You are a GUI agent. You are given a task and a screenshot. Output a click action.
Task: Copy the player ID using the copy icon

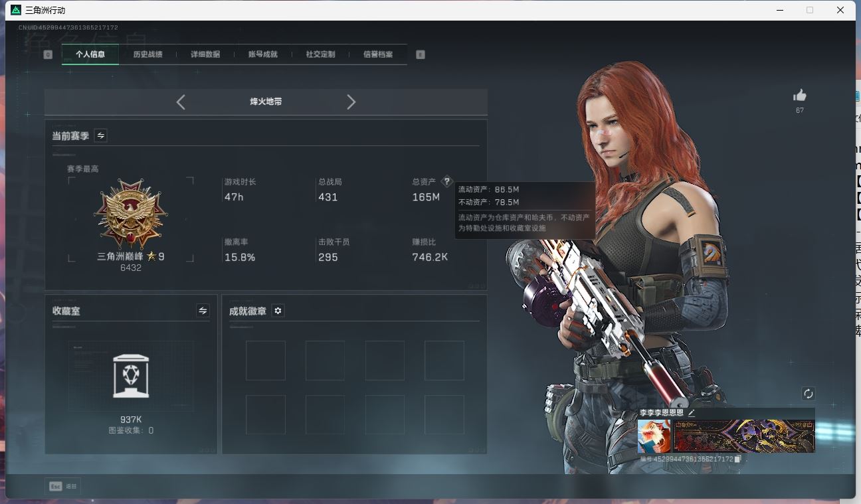pyautogui.click(x=737, y=459)
